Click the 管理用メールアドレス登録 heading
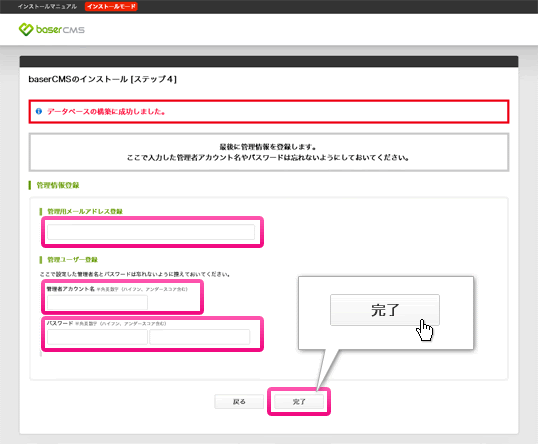 click(85, 211)
